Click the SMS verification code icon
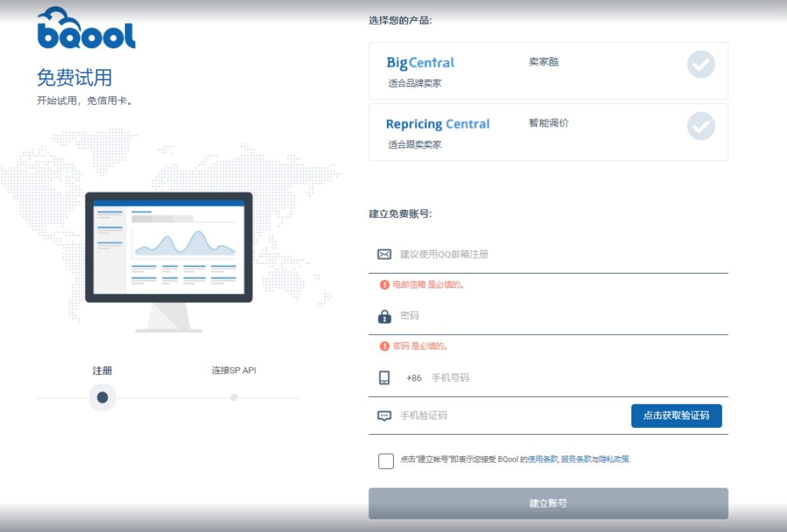Image resolution: width=787 pixels, height=532 pixels. click(x=384, y=416)
